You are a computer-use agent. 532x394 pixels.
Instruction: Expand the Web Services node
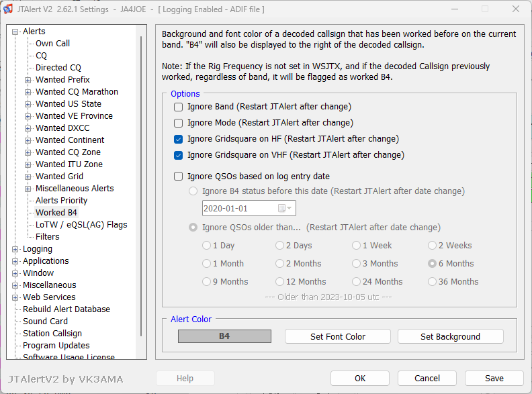point(15,298)
